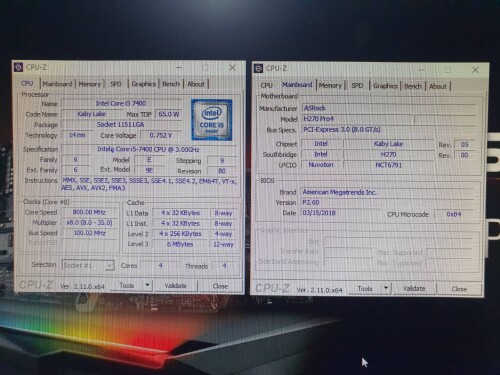Select SPD tab in right window
This screenshot has height=375, width=500.
click(357, 86)
